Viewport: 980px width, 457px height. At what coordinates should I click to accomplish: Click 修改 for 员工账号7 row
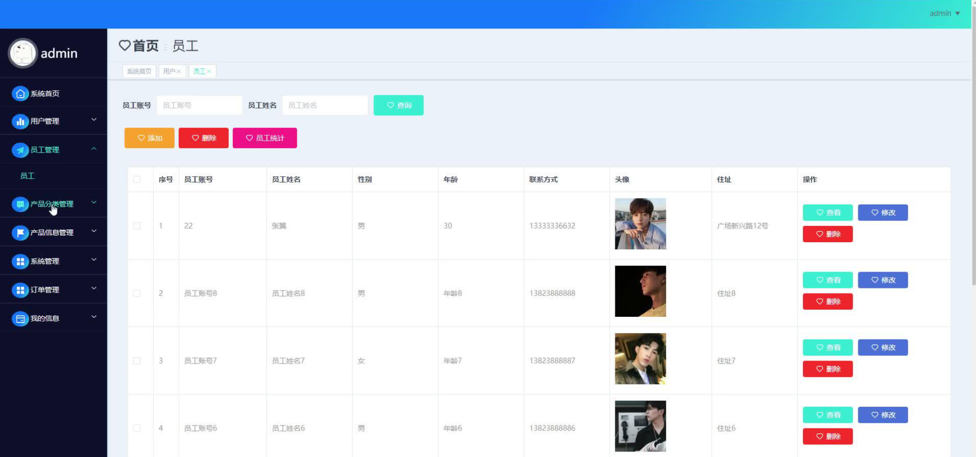click(883, 348)
